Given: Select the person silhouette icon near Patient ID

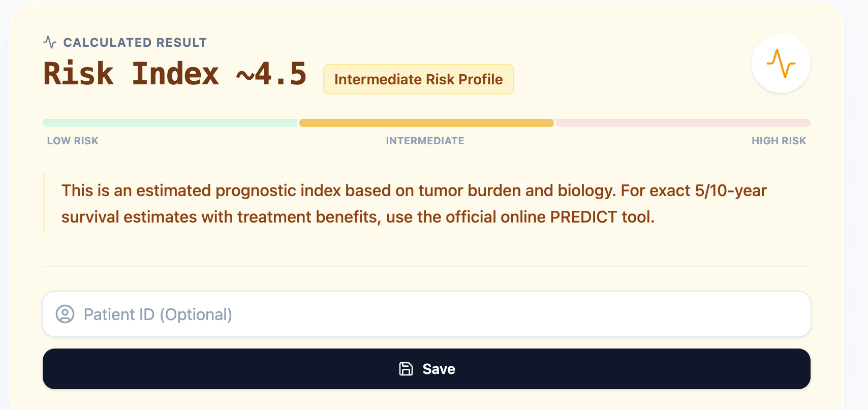Looking at the screenshot, I should click(65, 314).
